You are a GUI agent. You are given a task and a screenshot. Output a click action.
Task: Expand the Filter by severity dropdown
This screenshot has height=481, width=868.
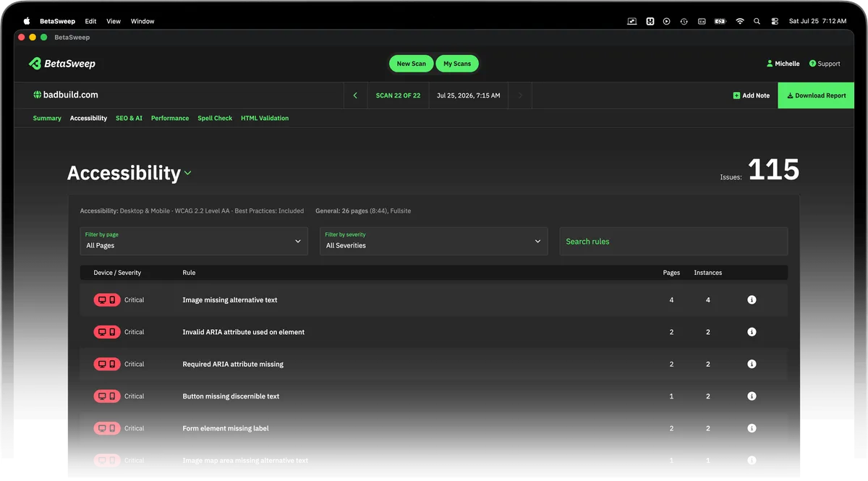tap(433, 241)
